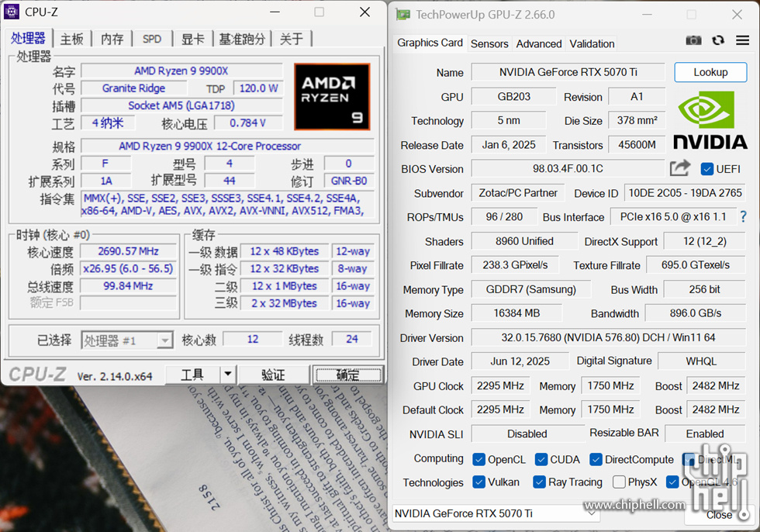Click the GPU-Z refresh icon
The image size is (760, 532).
coord(718,40)
